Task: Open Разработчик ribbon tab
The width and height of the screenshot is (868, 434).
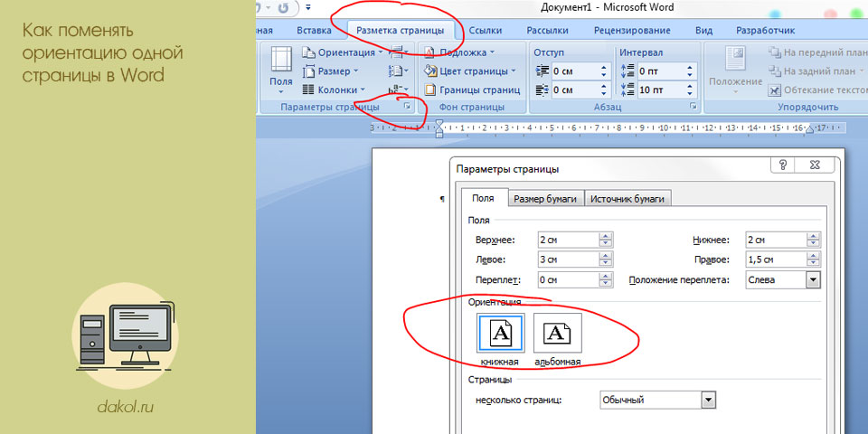Action: (766, 31)
